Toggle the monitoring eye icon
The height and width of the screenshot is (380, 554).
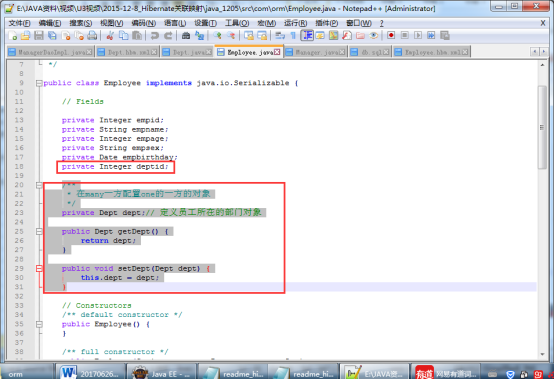click(x=373, y=35)
